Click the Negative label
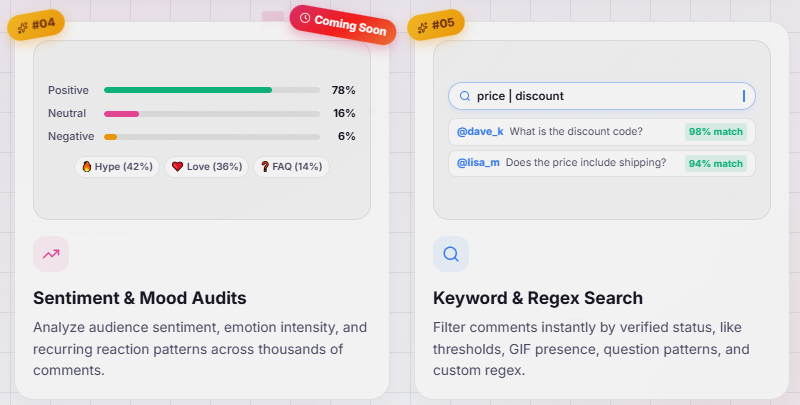800x405 pixels. 71,136
